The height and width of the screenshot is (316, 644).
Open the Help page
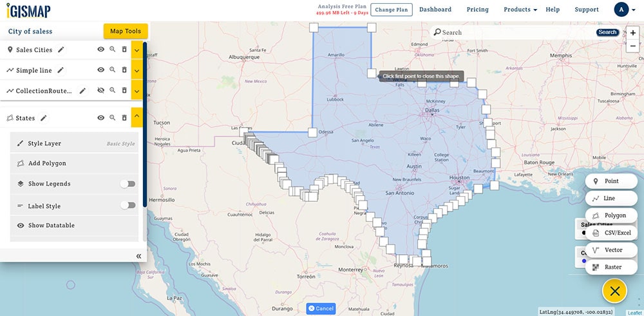pyautogui.click(x=553, y=10)
